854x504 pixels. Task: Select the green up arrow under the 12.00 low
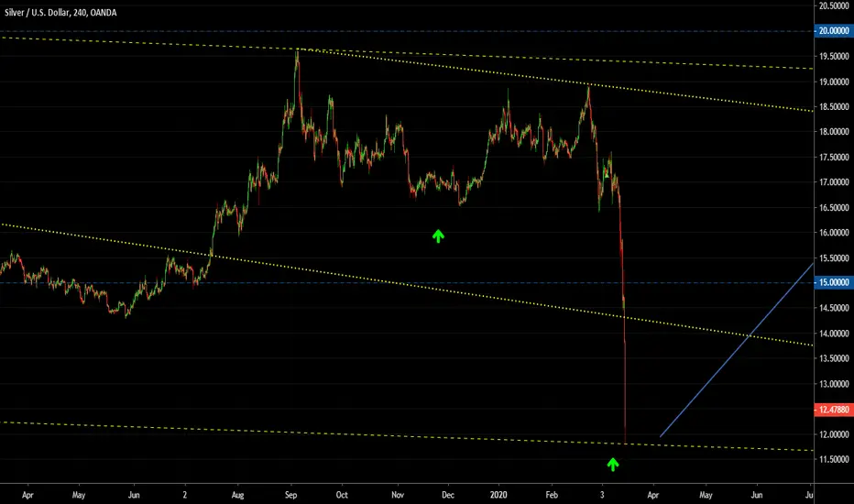point(613,465)
